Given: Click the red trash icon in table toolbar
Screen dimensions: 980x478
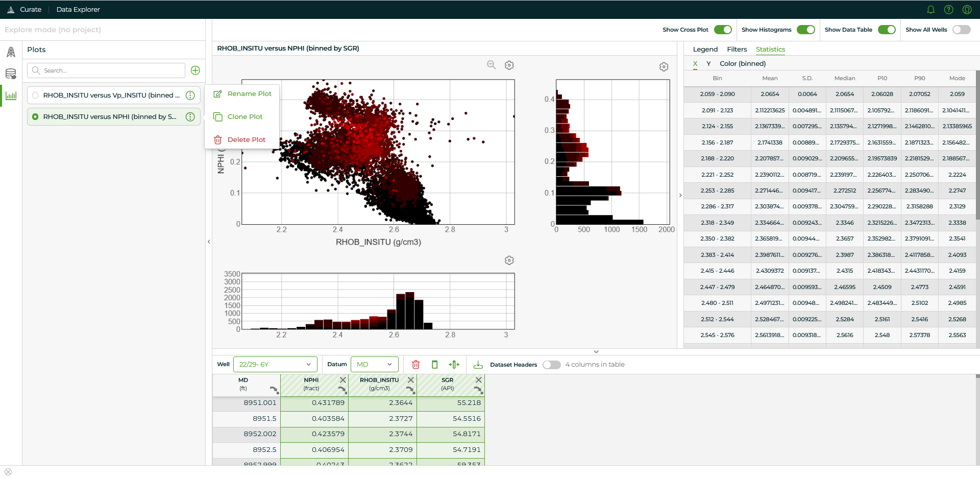Looking at the screenshot, I should 415,365.
